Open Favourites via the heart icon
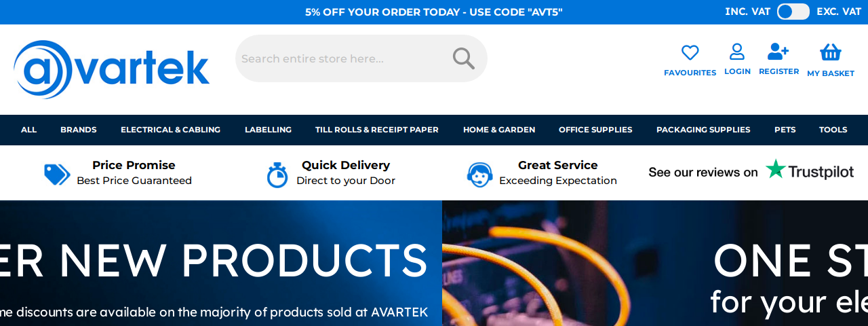868x326 pixels. click(690, 53)
